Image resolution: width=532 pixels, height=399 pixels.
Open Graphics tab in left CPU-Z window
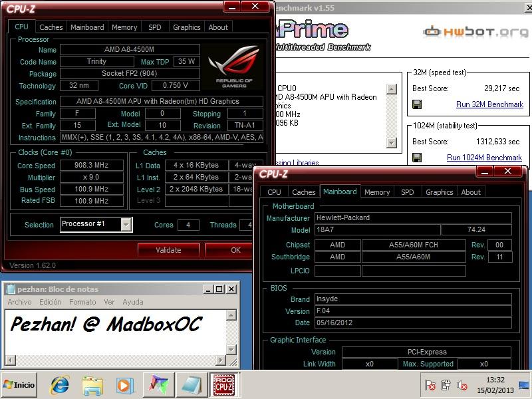[187, 27]
